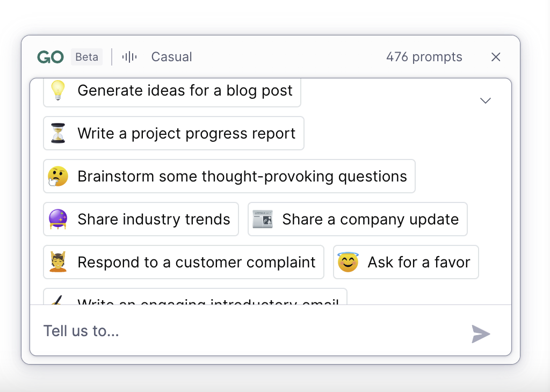Click the light bulb emoji icon
This screenshot has width=550, height=392.
(58, 90)
